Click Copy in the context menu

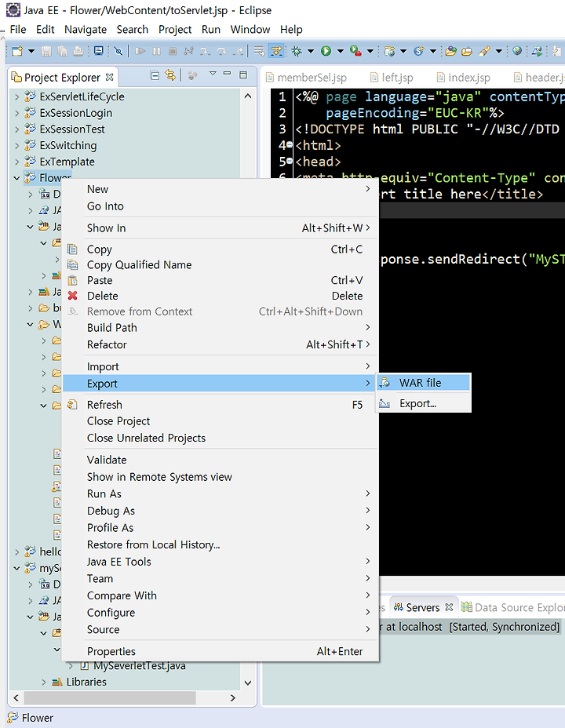(220, 249)
